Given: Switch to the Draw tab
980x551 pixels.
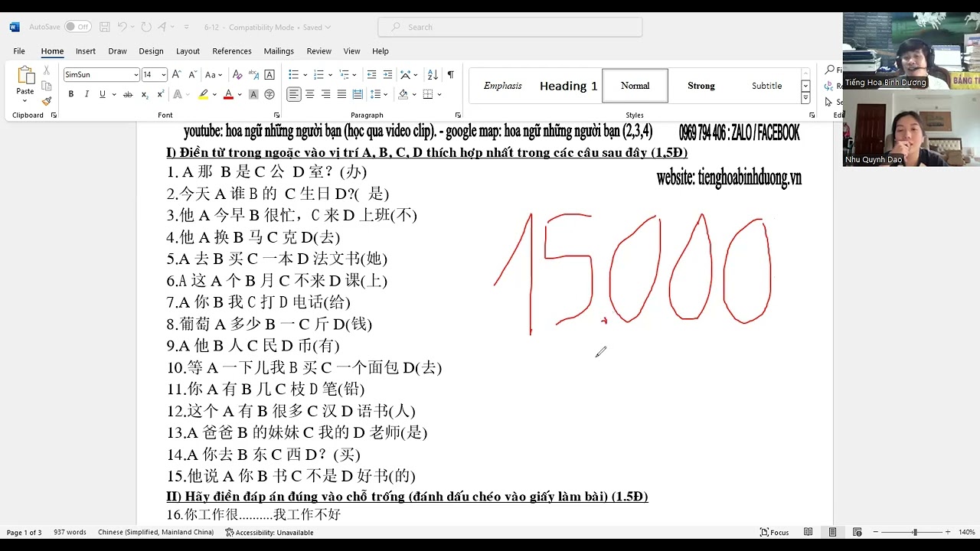Looking at the screenshot, I should coord(117,51).
